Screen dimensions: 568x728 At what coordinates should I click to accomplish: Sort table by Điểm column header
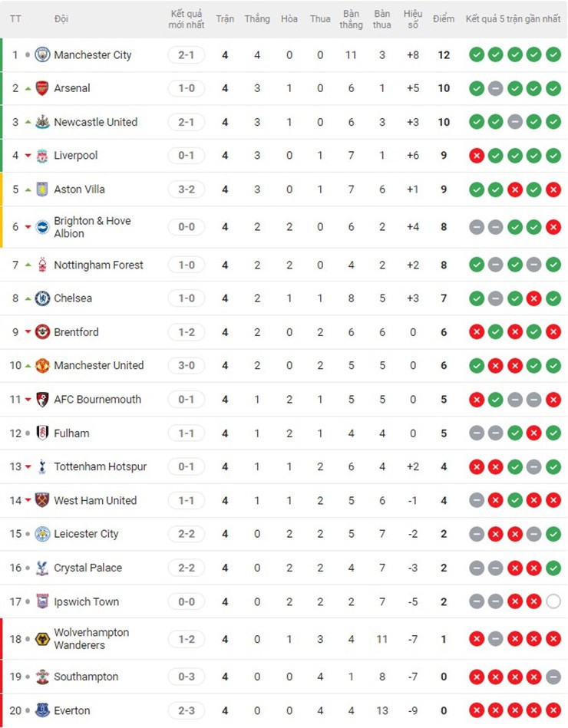pyautogui.click(x=443, y=18)
